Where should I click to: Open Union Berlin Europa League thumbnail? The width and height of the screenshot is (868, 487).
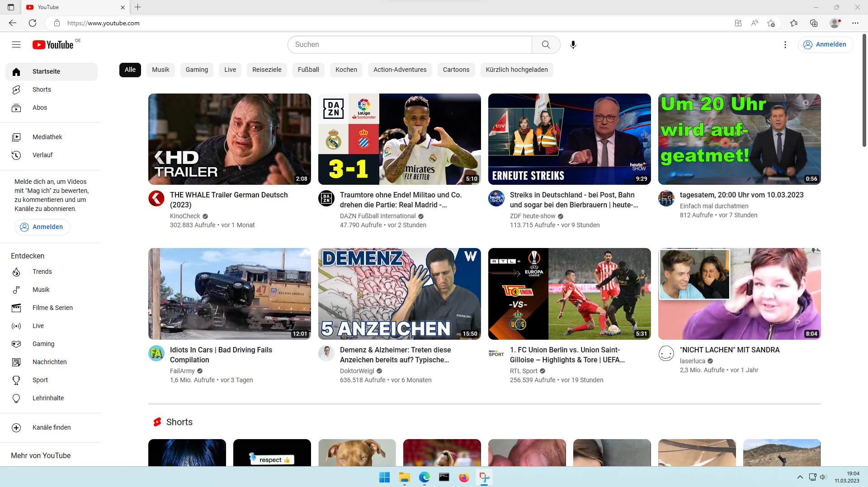(x=570, y=294)
